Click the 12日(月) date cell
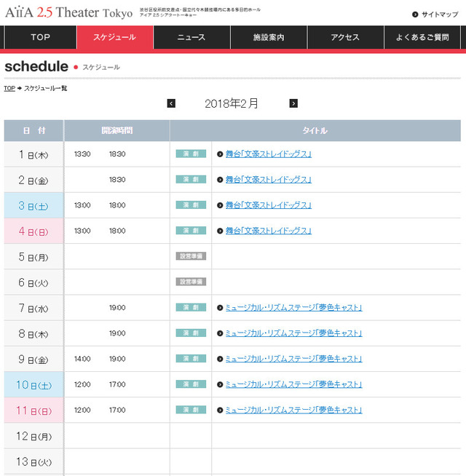466x476 pixels. (x=33, y=436)
